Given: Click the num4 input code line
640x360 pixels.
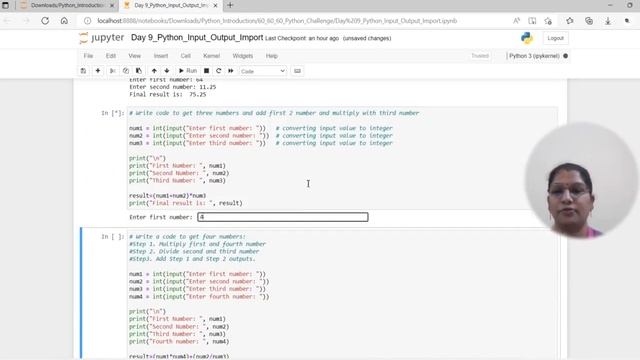Looking at the screenshot, I should [x=199, y=297].
